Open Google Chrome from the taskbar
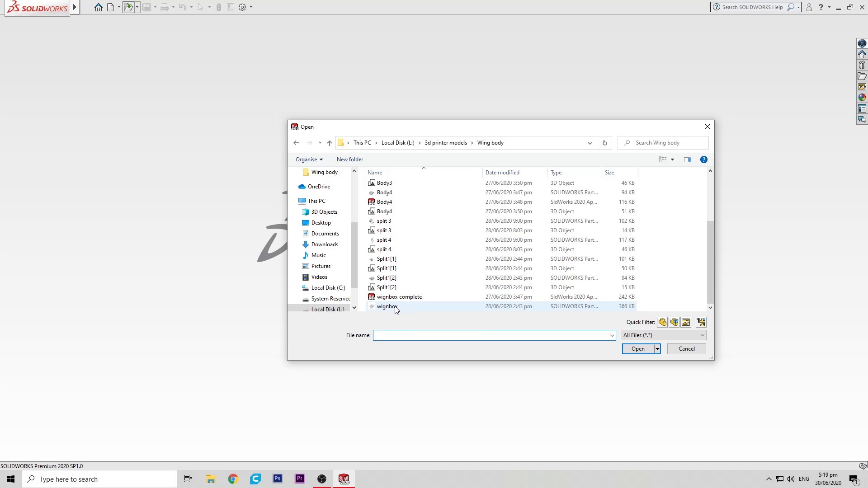 click(233, 479)
